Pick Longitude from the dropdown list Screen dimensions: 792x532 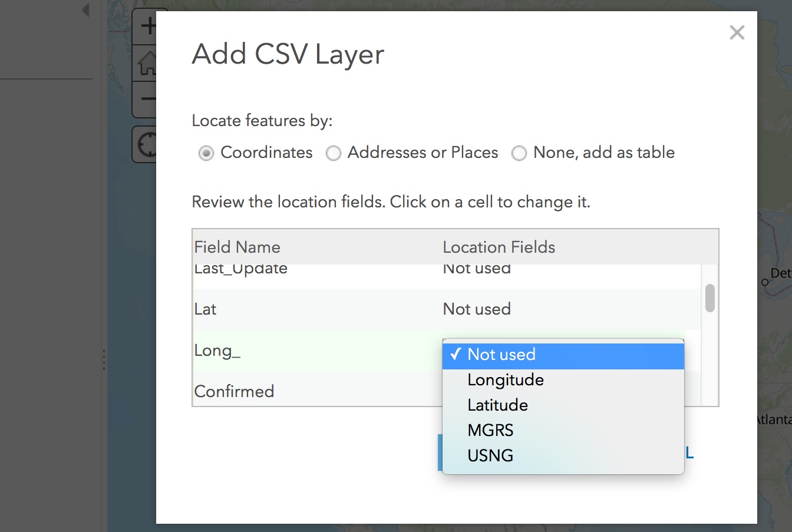pos(505,380)
